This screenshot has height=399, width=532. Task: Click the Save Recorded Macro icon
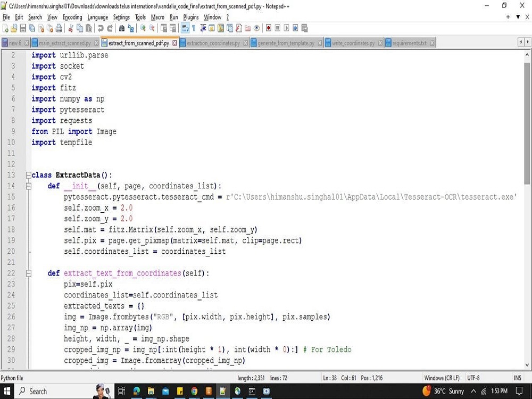[304, 28]
